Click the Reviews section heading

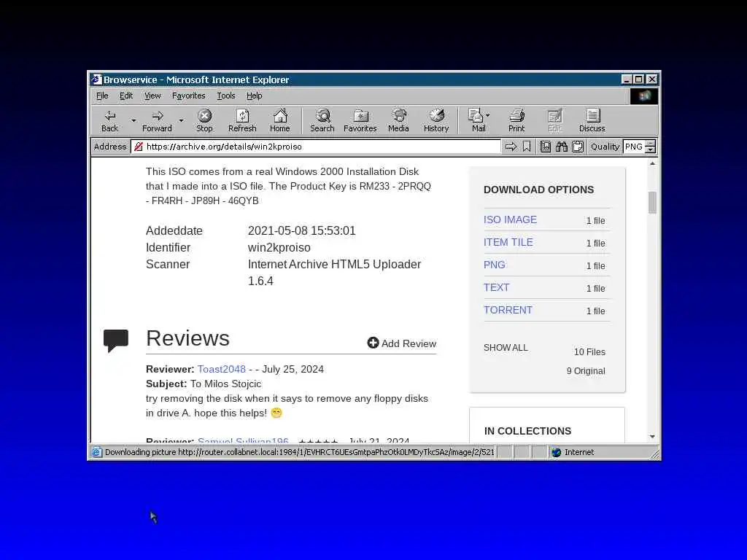(187, 338)
